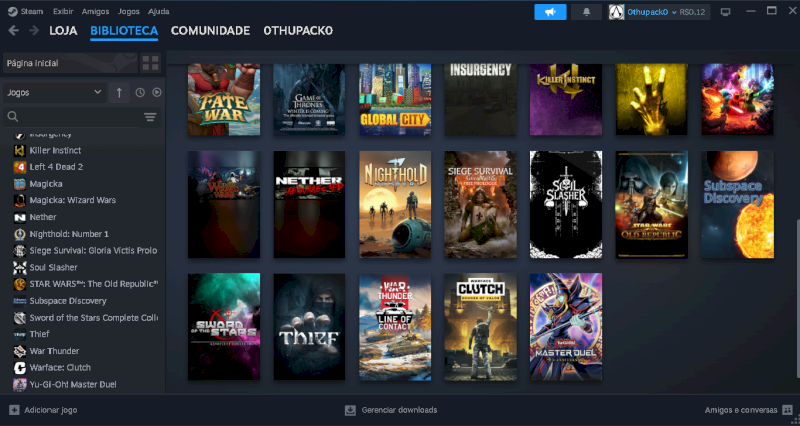Switch to the LOJA tab
The width and height of the screenshot is (800, 426).
coord(63,31)
